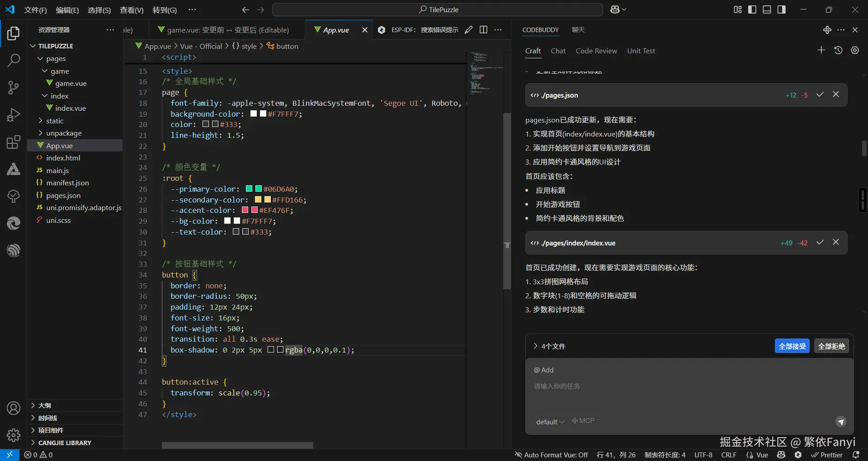Go forward with the navigation arrow
868x461 pixels.
coord(260,9)
